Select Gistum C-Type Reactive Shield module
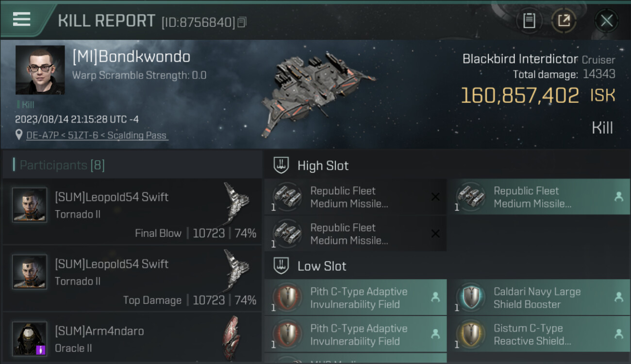 [x=538, y=334]
